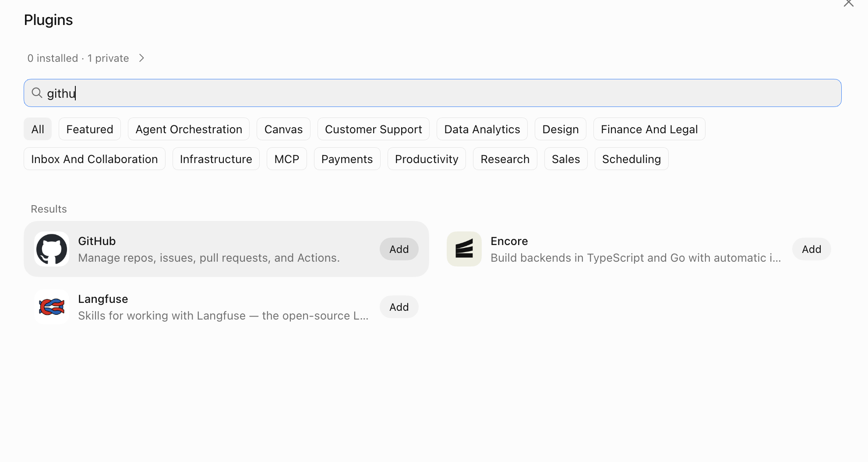Show Scheduling plugins
Image resolution: width=868 pixels, height=462 pixels.
point(632,159)
